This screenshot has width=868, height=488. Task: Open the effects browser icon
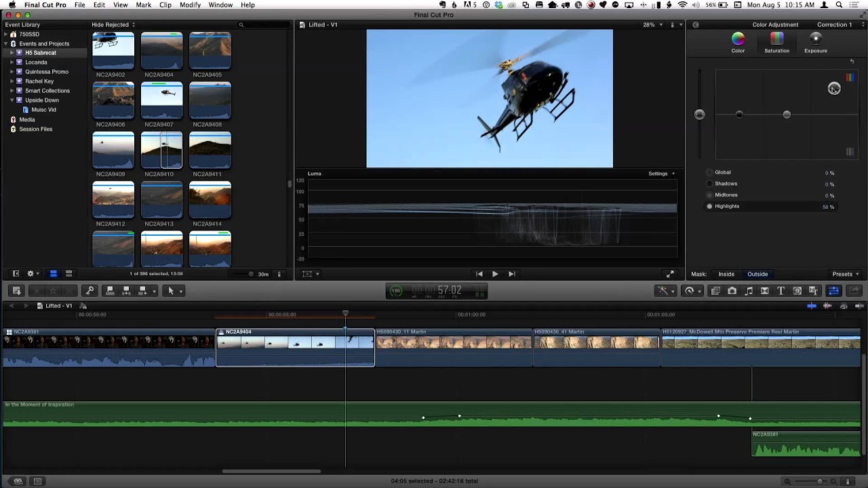pyautogui.click(x=715, y=291)
